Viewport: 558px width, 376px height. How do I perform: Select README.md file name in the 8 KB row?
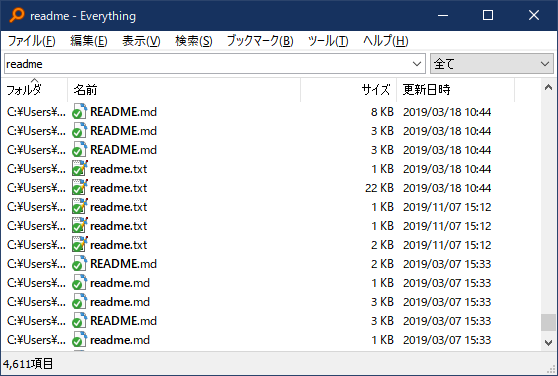pyautogui.click(x=123, y=112)
